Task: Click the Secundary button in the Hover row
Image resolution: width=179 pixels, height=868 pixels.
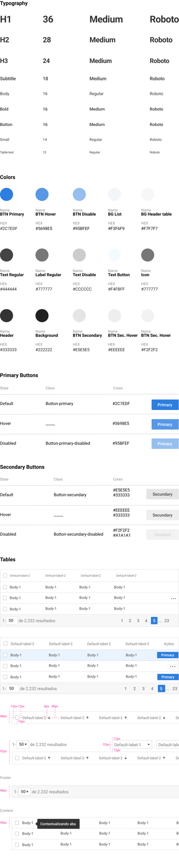Action: tap(163, 515)
